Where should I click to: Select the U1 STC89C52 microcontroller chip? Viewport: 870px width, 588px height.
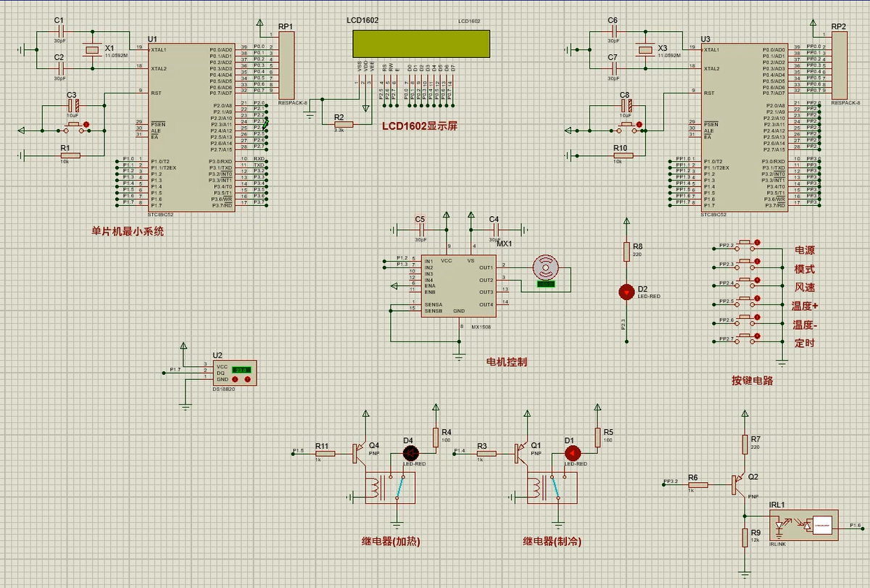[191, 127]
